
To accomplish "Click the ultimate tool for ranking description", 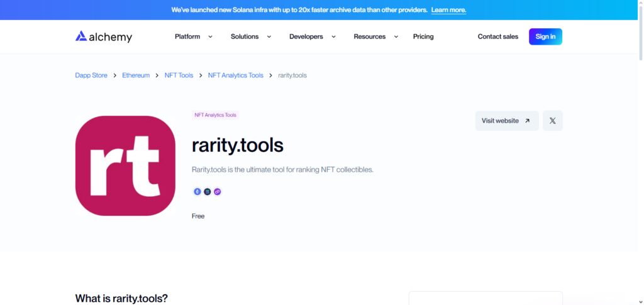I will point(282,170).
